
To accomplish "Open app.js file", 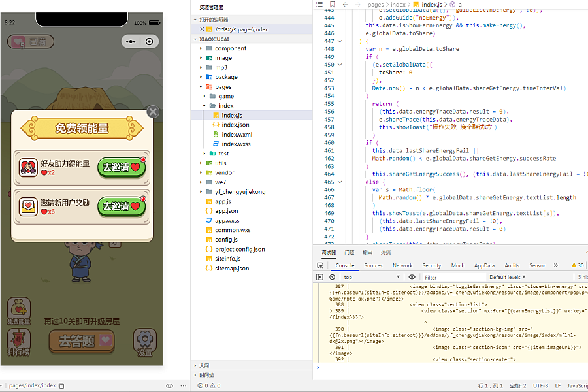I will [252, 201].
